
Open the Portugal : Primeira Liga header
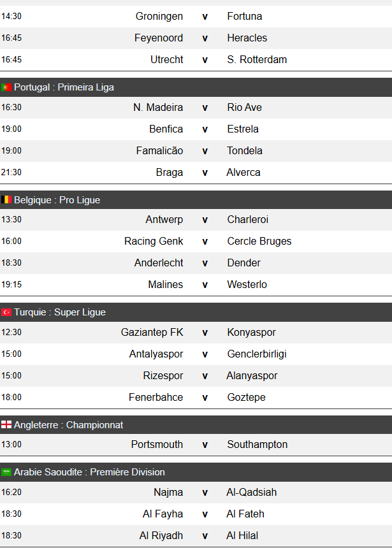click(64, 87)
